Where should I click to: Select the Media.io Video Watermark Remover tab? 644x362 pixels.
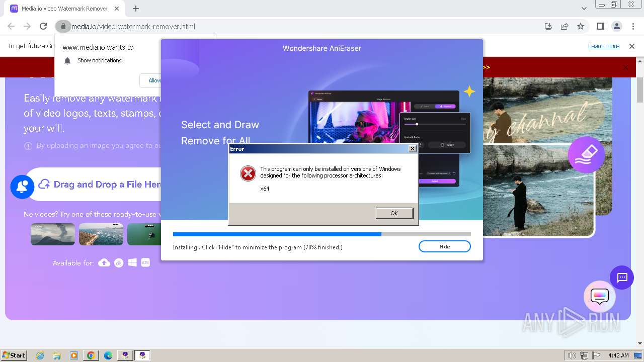pyautogui.click(x=64, y=9)
